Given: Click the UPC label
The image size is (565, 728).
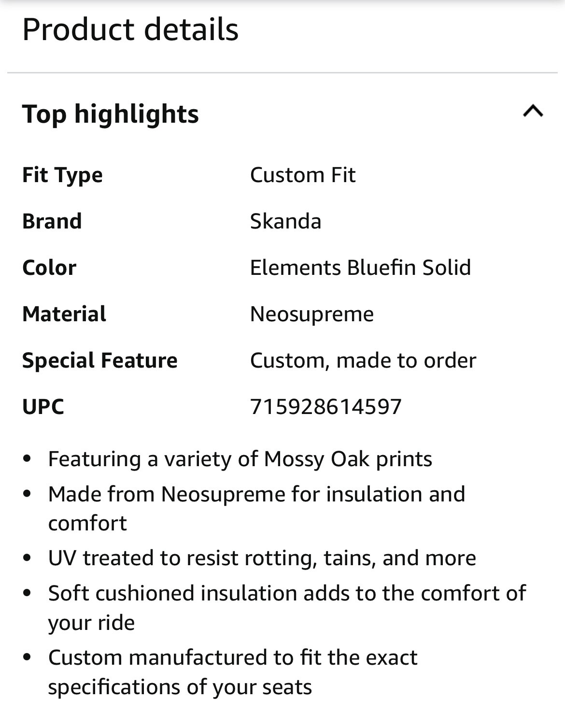Looking at the screenshot, I should click(43, 407).
